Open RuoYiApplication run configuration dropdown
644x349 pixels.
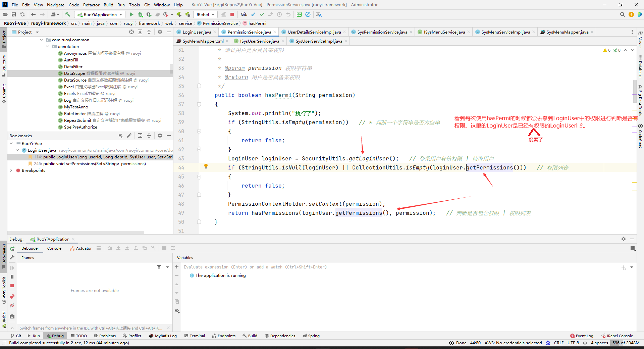pyautogui.click(x=100, y=14)
